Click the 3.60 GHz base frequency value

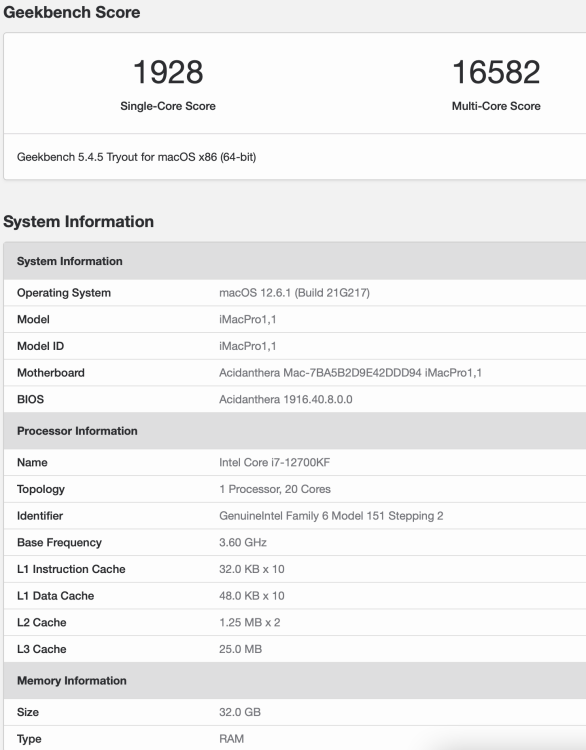243,542
